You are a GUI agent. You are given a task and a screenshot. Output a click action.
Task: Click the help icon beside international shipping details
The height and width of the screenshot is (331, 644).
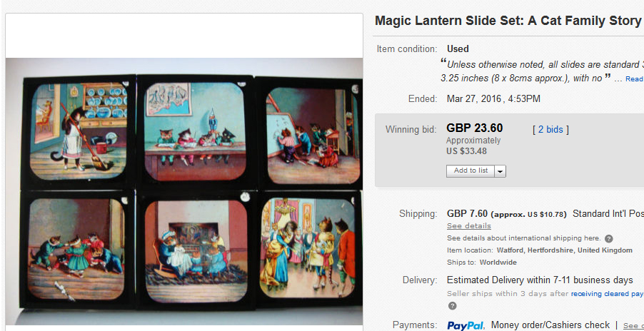(609, 239)
